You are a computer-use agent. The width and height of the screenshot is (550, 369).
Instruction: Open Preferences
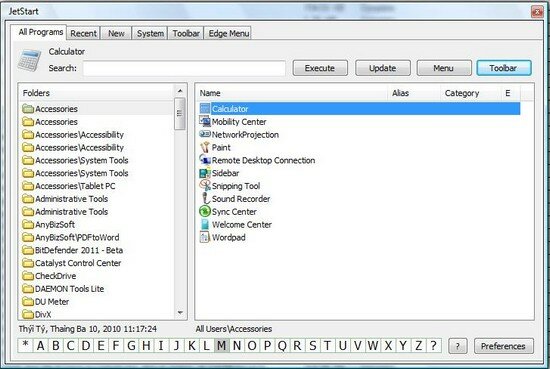(503, 346)
